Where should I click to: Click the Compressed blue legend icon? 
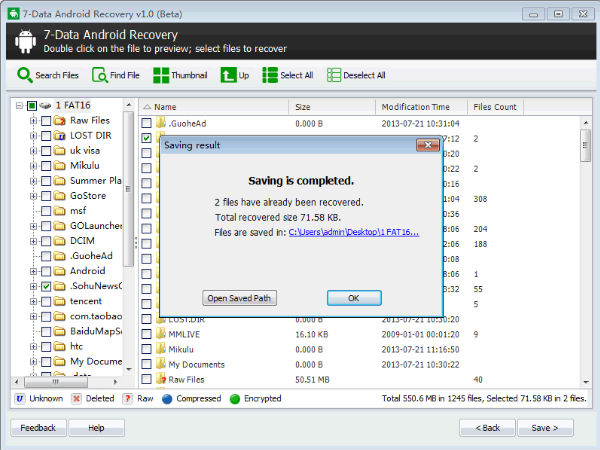(167, 399)
